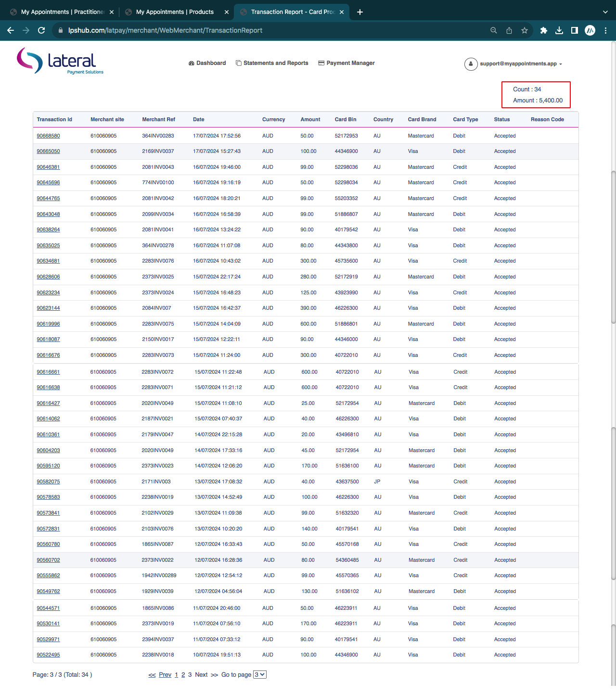Bookmark this page using the star icon
This screenshot has width=616, height=695.
525,30
